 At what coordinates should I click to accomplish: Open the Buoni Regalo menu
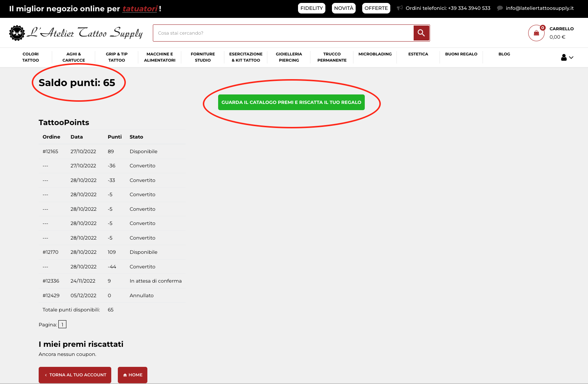pyautogui.click(x=461, y=54)
